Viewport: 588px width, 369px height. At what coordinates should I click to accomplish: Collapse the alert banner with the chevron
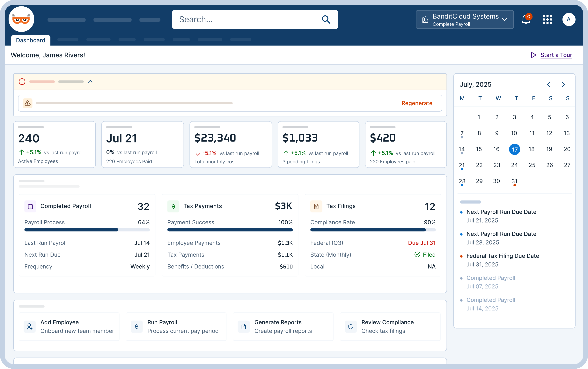pos(90,81)
